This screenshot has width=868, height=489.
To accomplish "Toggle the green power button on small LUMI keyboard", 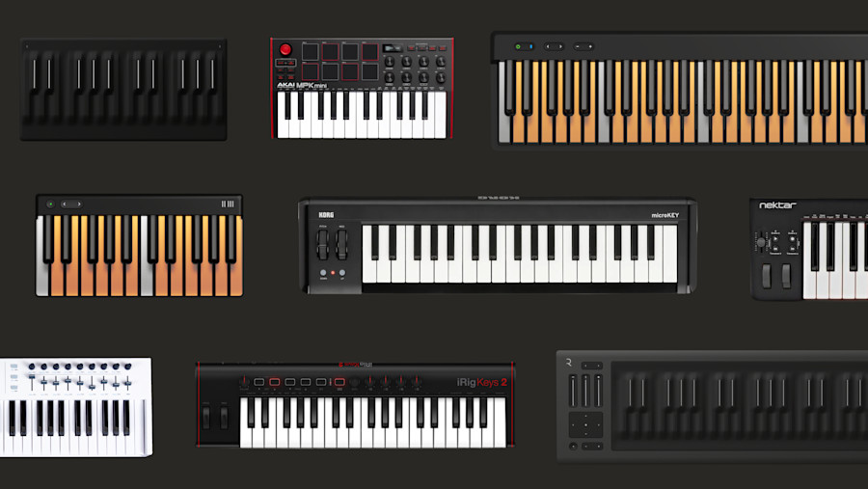I will pyautogui.click(x=50, y=204).
